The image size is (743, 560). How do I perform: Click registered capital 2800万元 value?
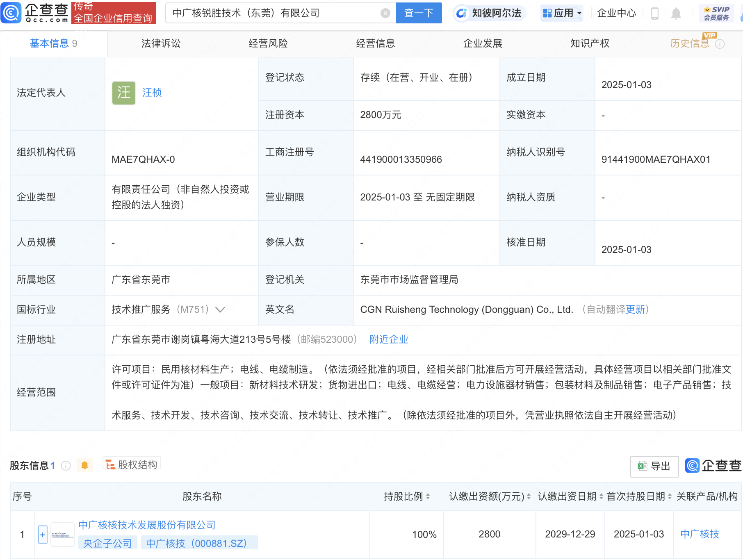coord(381,115)
